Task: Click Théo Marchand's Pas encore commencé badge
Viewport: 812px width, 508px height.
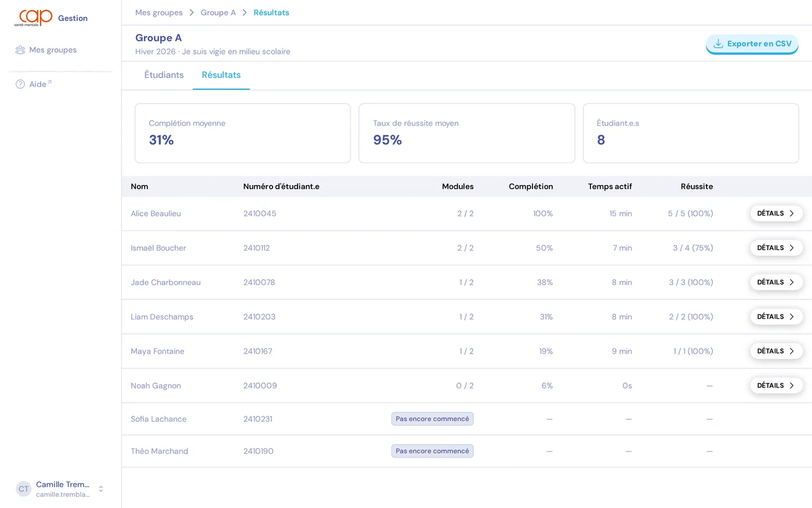Action: 433,451
